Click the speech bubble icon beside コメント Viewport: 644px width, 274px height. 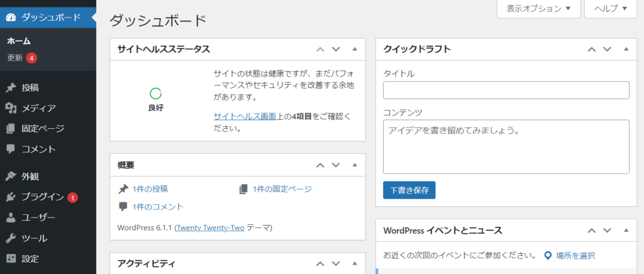[x=11, y=150]
